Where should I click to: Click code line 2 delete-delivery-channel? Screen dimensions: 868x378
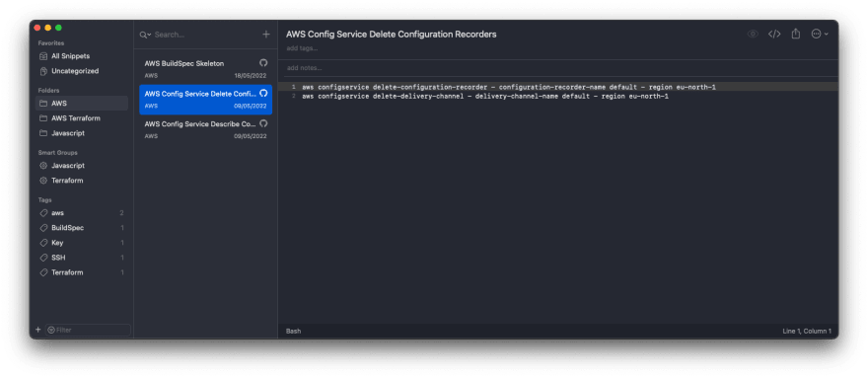coord(485,96)
